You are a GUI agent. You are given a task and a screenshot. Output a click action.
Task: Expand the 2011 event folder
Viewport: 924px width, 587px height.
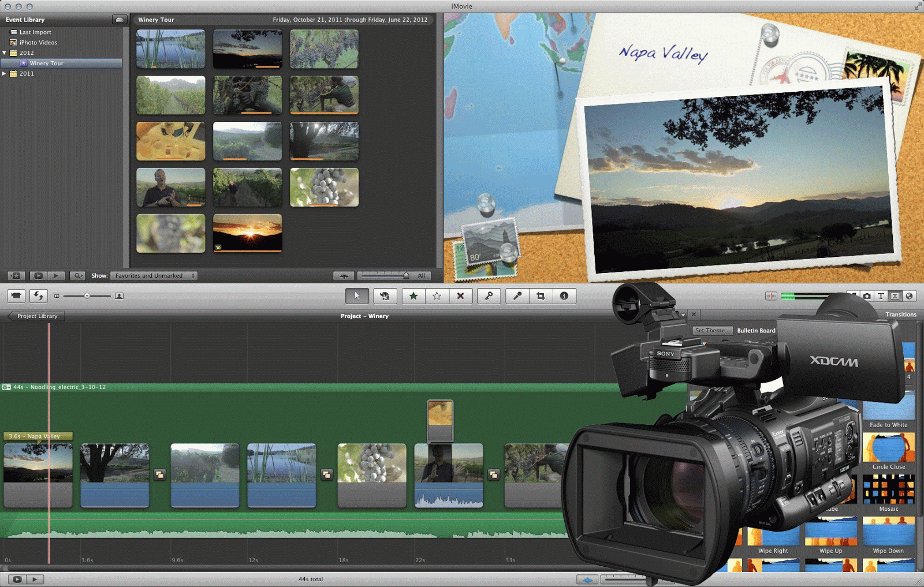point(5,73)
